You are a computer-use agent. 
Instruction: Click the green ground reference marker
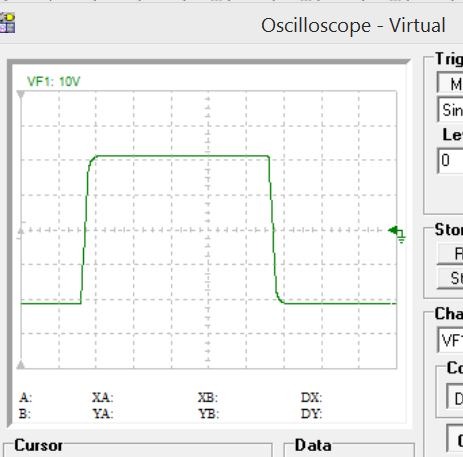[x=397, y=234]
